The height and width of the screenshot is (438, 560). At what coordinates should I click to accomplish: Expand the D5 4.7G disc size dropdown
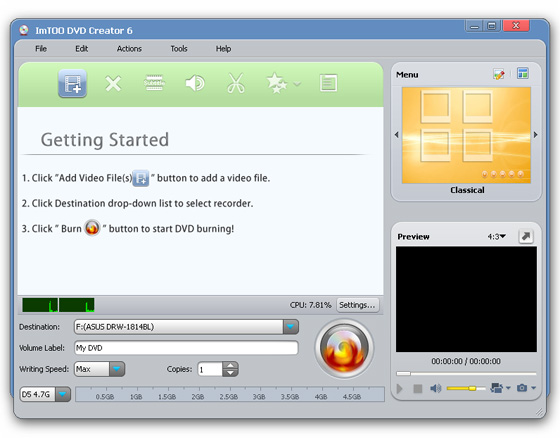click(63, 394)
